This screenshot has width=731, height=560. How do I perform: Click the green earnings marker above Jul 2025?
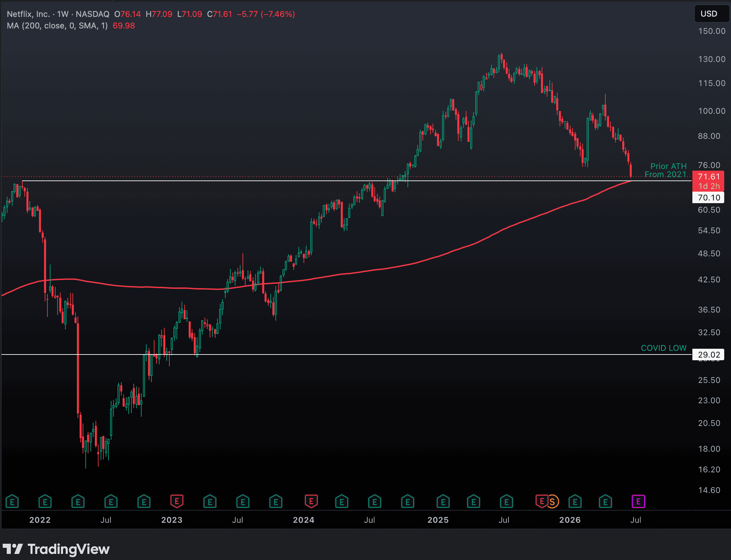coord(506,501)
